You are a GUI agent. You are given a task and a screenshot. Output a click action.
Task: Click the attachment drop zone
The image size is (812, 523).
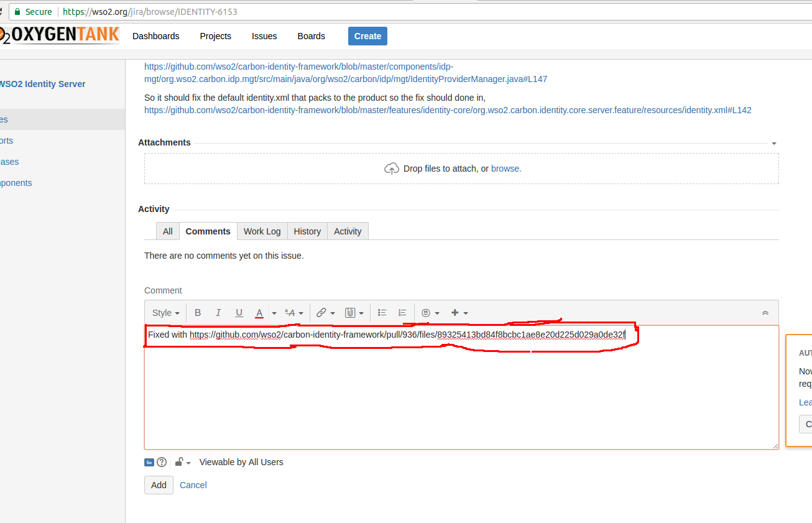[x=461, y=169]
